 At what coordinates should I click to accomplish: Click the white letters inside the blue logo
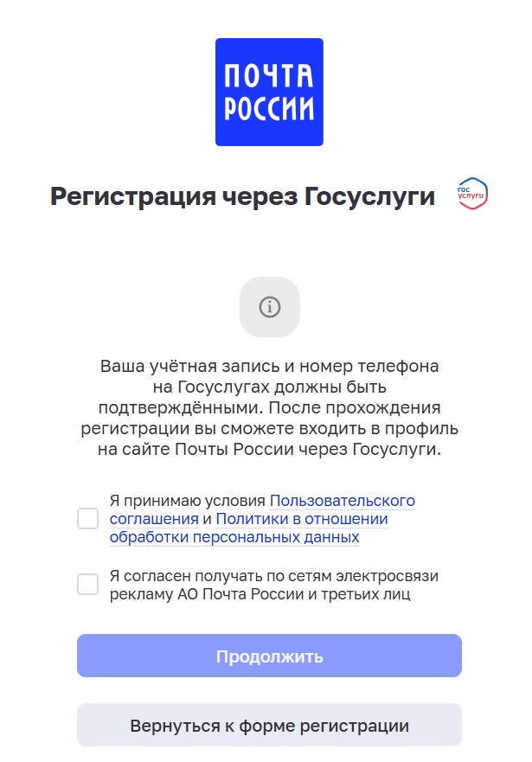coord(270,91)
